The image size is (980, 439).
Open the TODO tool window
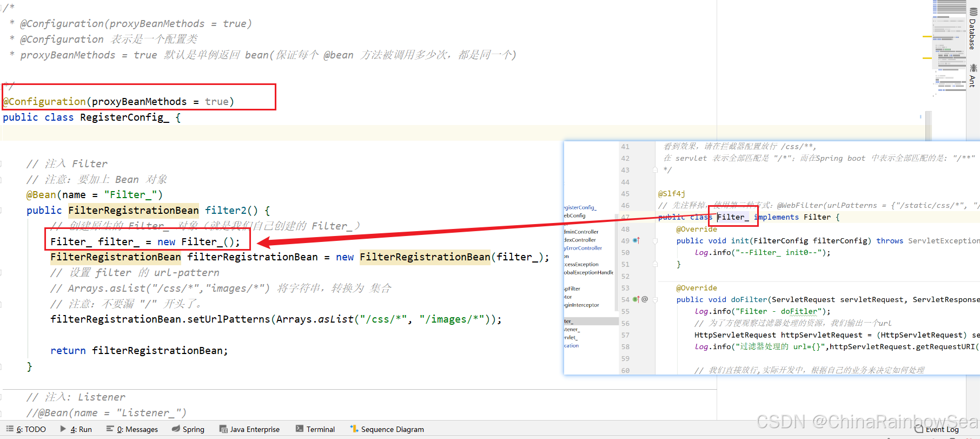click(26, 429)
